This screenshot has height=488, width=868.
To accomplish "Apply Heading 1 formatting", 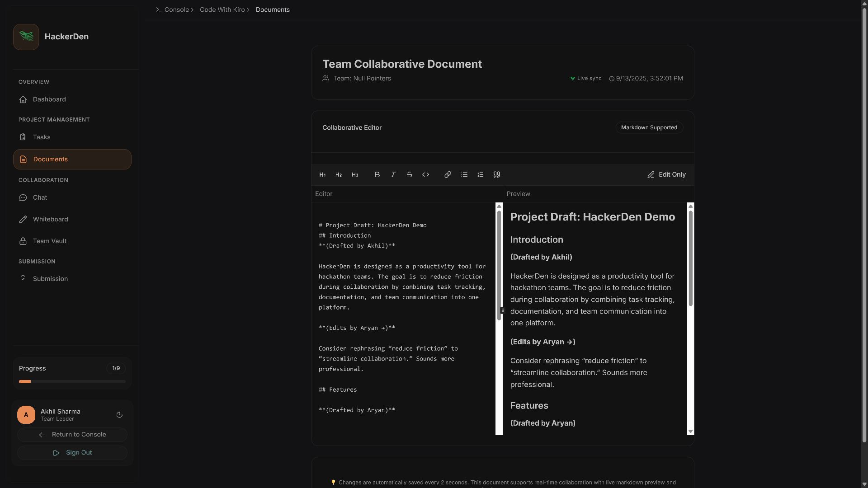I will click(x=322, y=175).
